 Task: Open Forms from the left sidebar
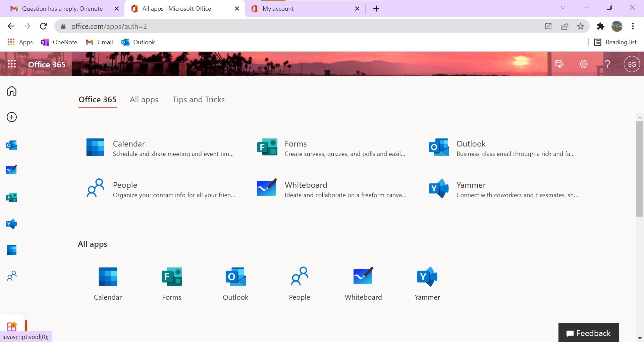click(x=12, y=198)
